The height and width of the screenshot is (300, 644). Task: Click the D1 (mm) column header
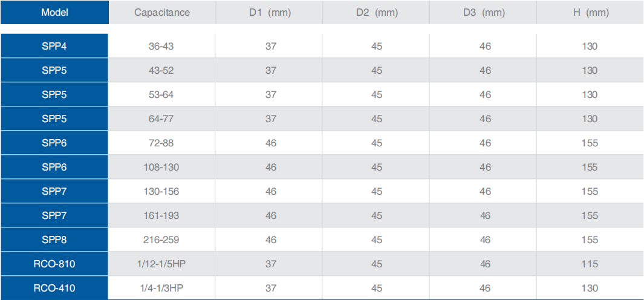[270, 12]
